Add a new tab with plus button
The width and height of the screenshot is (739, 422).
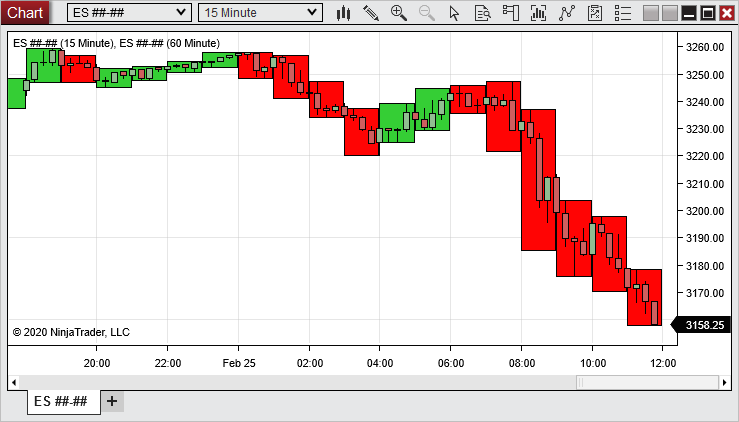pos(112,401)
